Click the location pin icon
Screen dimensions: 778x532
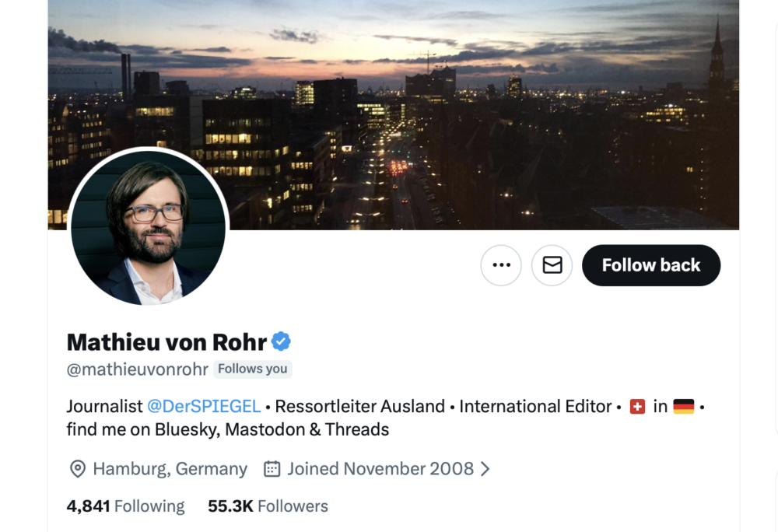pos(77,469)
